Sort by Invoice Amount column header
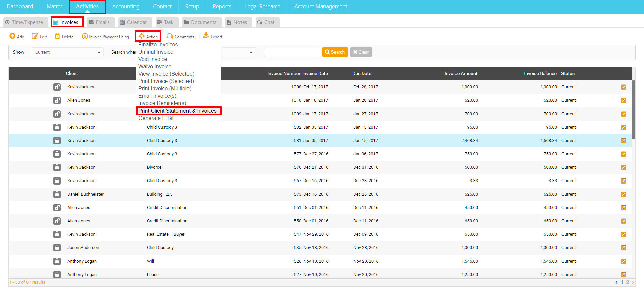This screenshot has width=644, height=289. [461, 74]
